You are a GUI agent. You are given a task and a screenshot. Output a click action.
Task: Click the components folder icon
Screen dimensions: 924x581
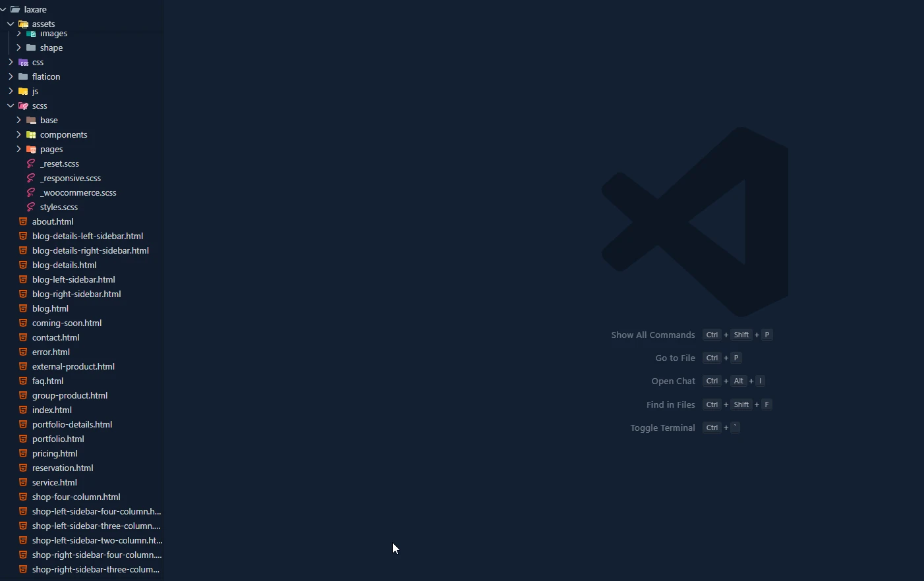[x=31, y=135]
